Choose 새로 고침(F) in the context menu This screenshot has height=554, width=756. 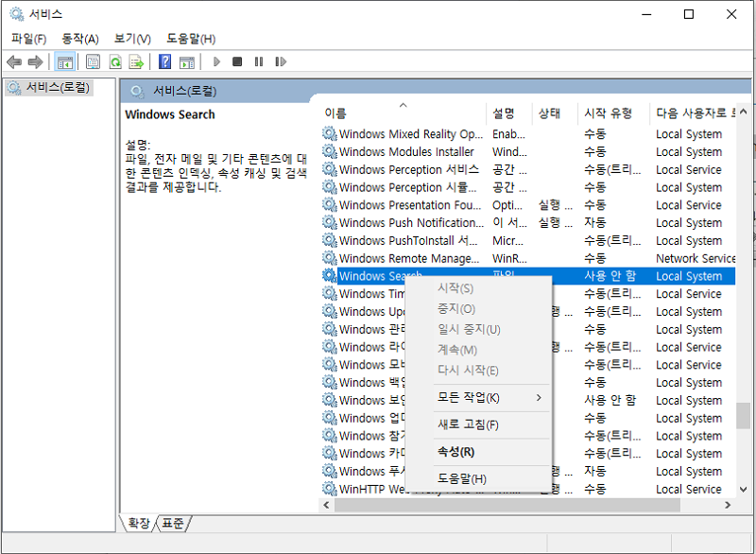pyautogui.click(x=468, y=424)
